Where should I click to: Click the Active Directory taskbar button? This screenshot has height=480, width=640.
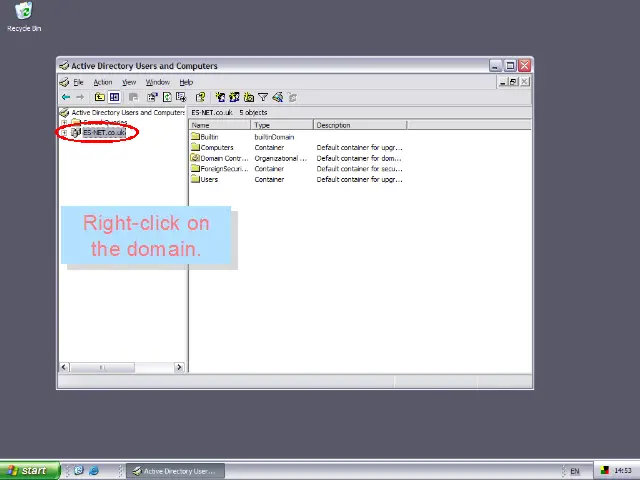(175, 471)
